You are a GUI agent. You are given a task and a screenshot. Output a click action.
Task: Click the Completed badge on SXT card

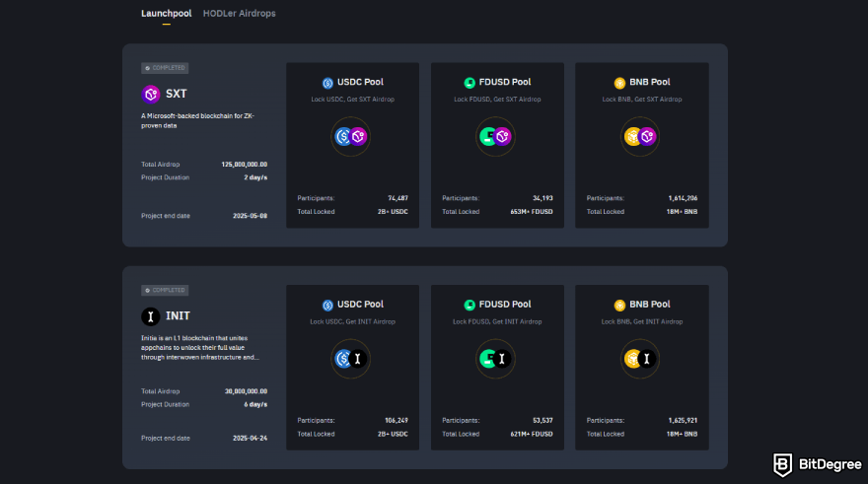coord(165,68)
